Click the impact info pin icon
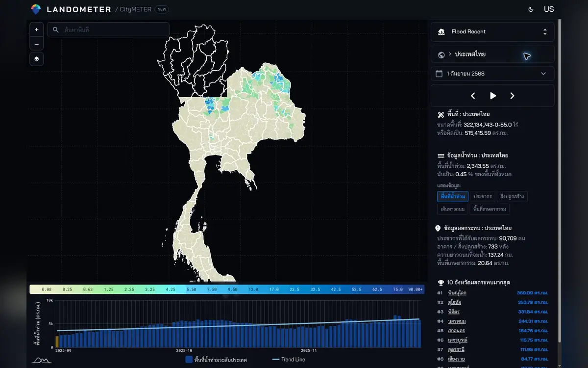Viewport: 588px width, 368px height. (x=438, y=228)
